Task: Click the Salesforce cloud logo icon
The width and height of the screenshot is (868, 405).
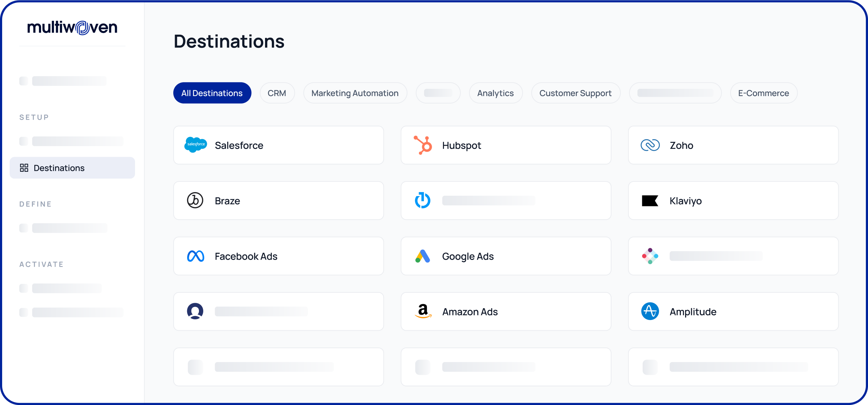Action: (x=195, y=145)
